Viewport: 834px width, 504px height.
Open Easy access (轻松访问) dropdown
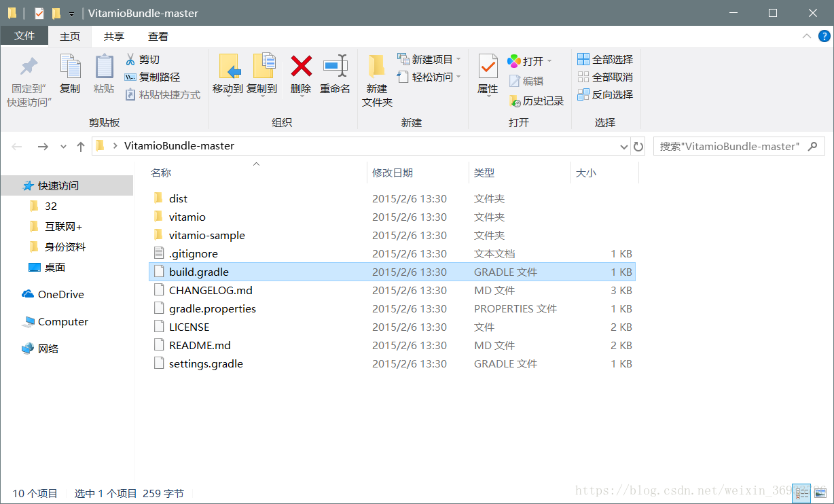coord(429,77)
